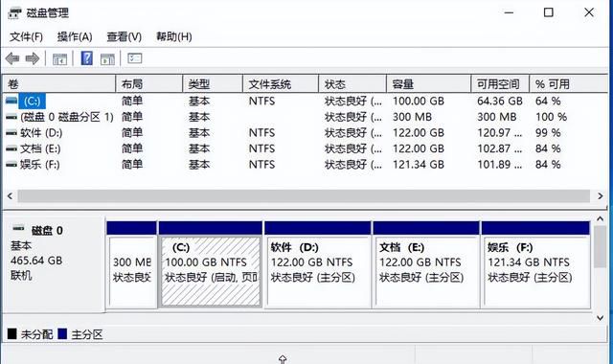Click the 磁盘 0 disk icon

click(18, 228)
